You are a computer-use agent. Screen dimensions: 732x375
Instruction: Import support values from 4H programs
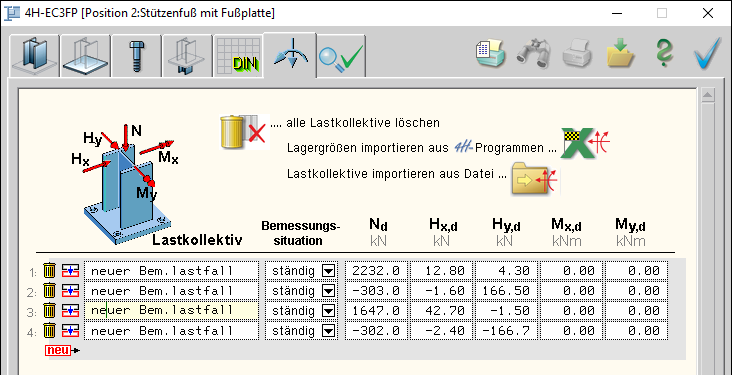click(x=585, y=143)
